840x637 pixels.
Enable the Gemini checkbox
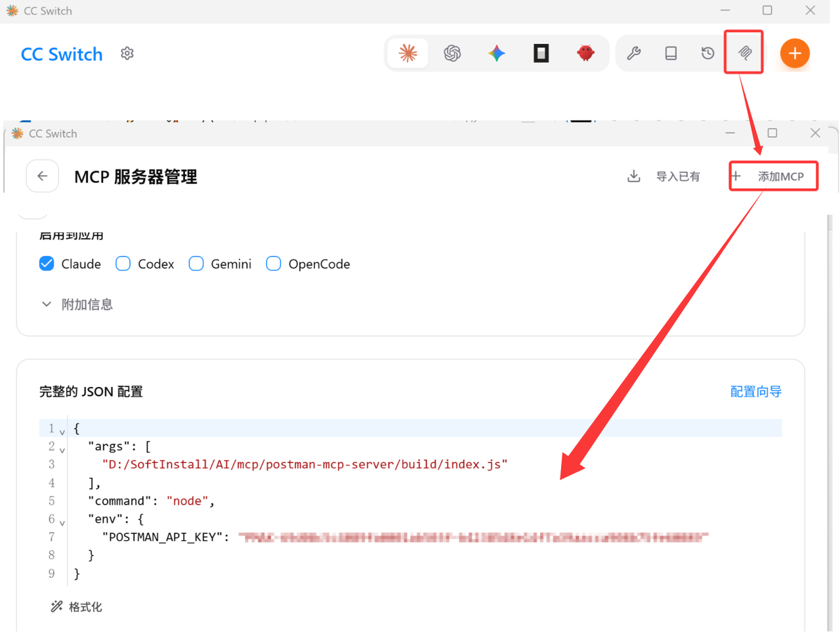[x=196, y=264]
